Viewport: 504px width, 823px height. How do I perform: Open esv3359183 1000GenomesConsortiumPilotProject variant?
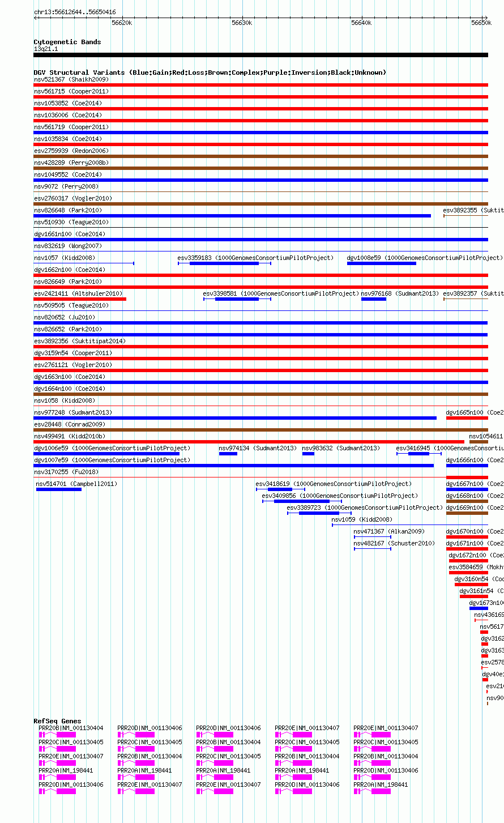click(x=255, y=258)
